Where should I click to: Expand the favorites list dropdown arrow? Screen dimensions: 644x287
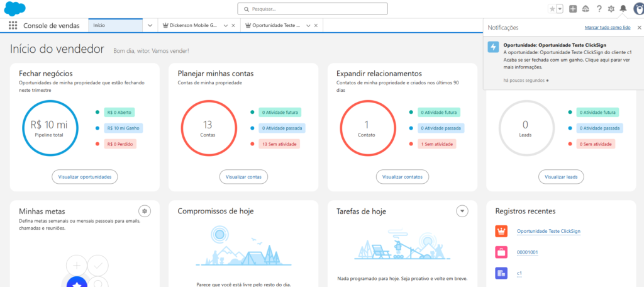[x=560, y=9]
